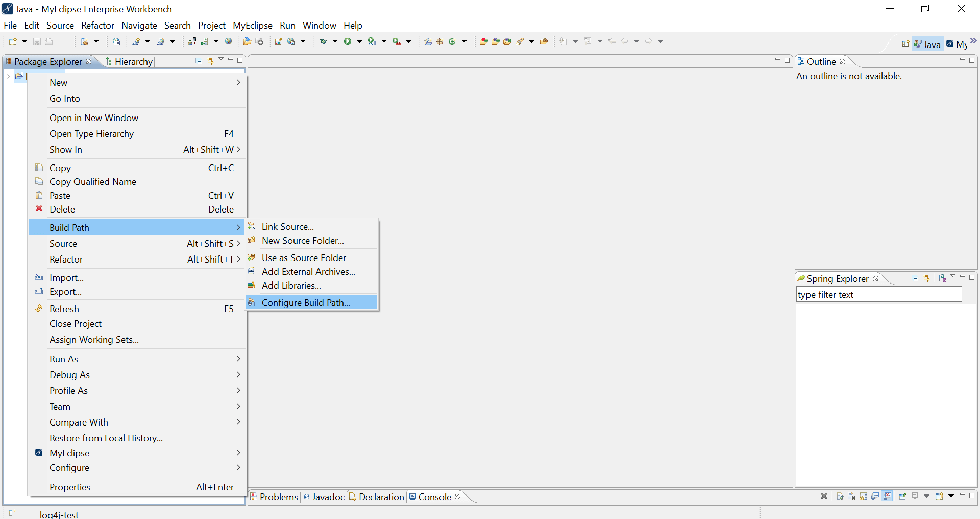Image resolution: width=980 pixels, height=519 pixels.
Task: Switch to the Hierarchy tab
Action: click(129, 61)
